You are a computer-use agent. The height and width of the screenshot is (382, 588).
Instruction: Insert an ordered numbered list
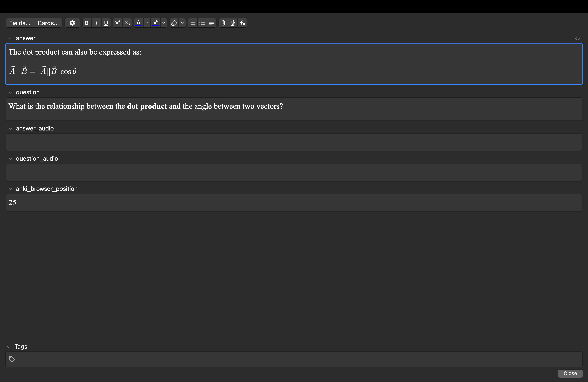(202, 23)
